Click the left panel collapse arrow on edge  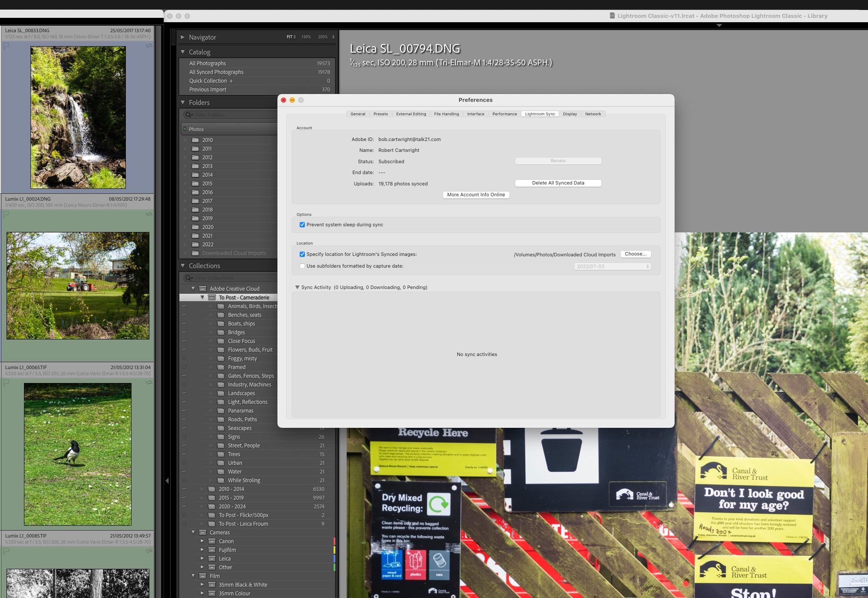coord(167,480)
